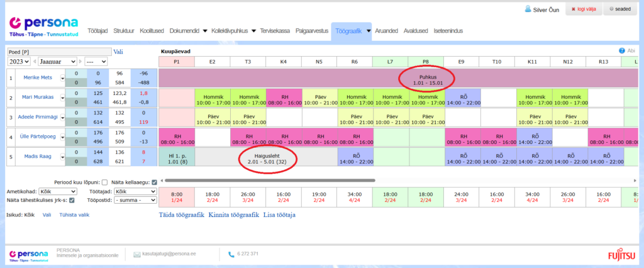Open the arrow menu beside Madis Raag
This screenshot has width=644, height=268.
coord(62,157)
